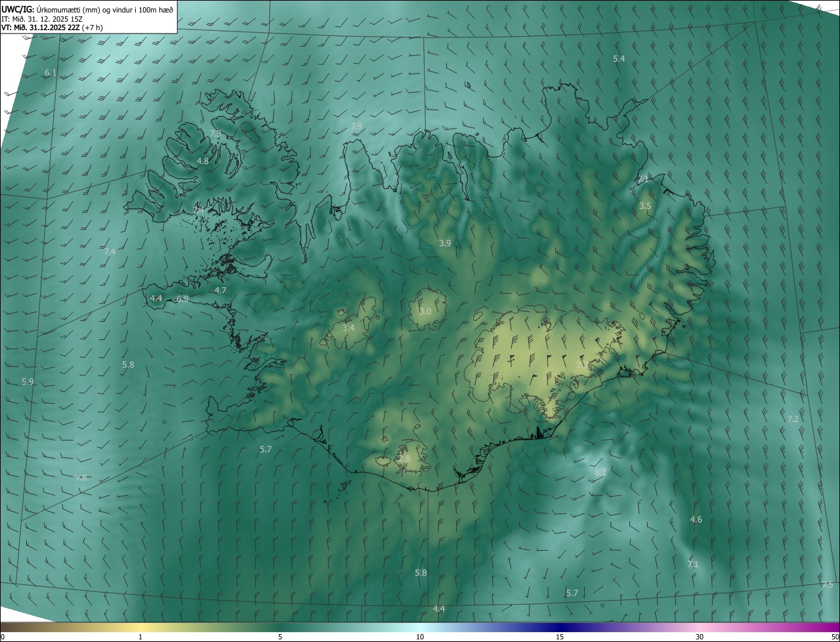The image size is (840, 642).
Task: Click the '4.7' value label
Action: point(220,290)
